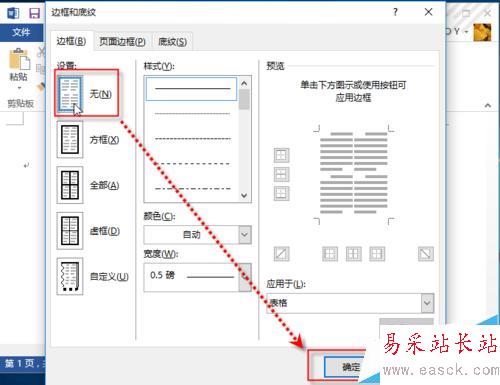Screen dimensions: 500x385
Task: Choose the Custom (自定义) border setting icon
Action: coord(70,276)
